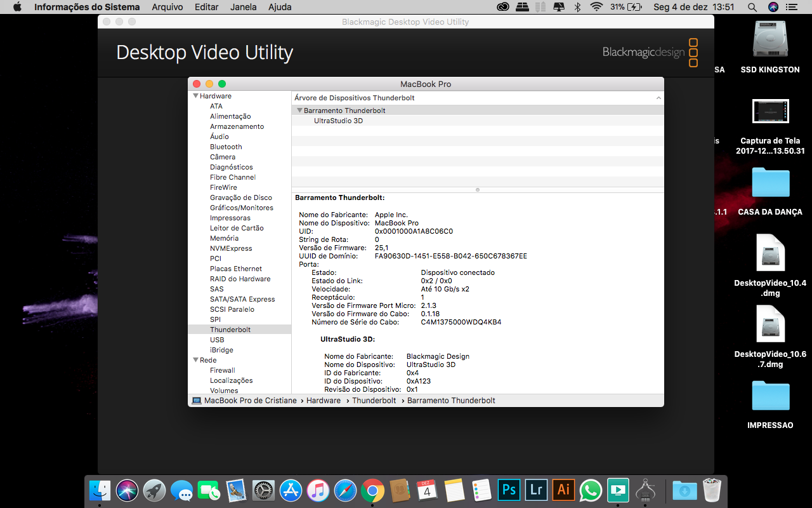
Task: Open Reminders list icon in Dock
Action: point(481,490)
